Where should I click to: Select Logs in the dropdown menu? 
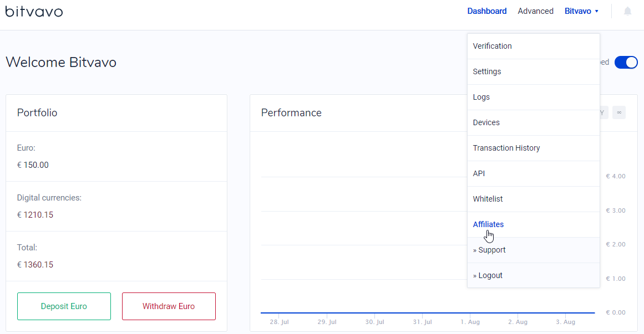[x=534, y=97]
